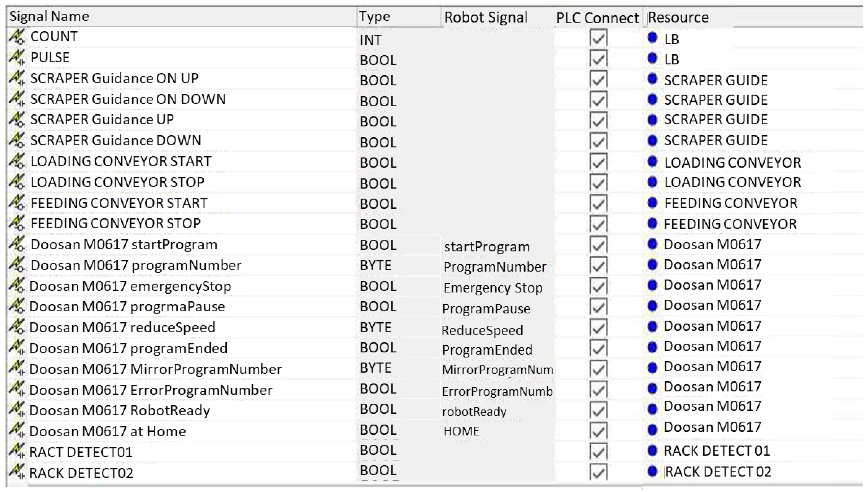Click the RACK DETECT02 signal icon
The image size is (868, 492).
point(16,472)
